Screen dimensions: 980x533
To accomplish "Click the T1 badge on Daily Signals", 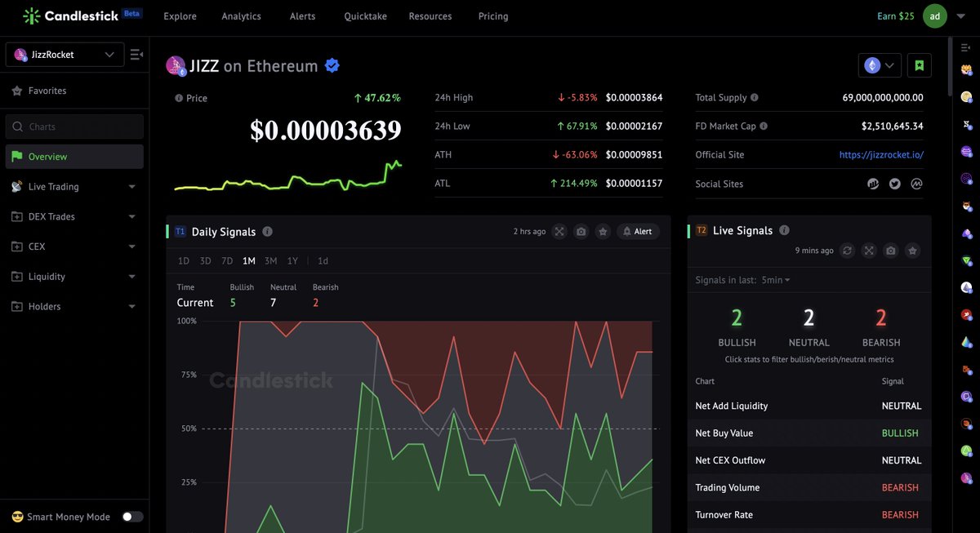I will tap(180, 232).
